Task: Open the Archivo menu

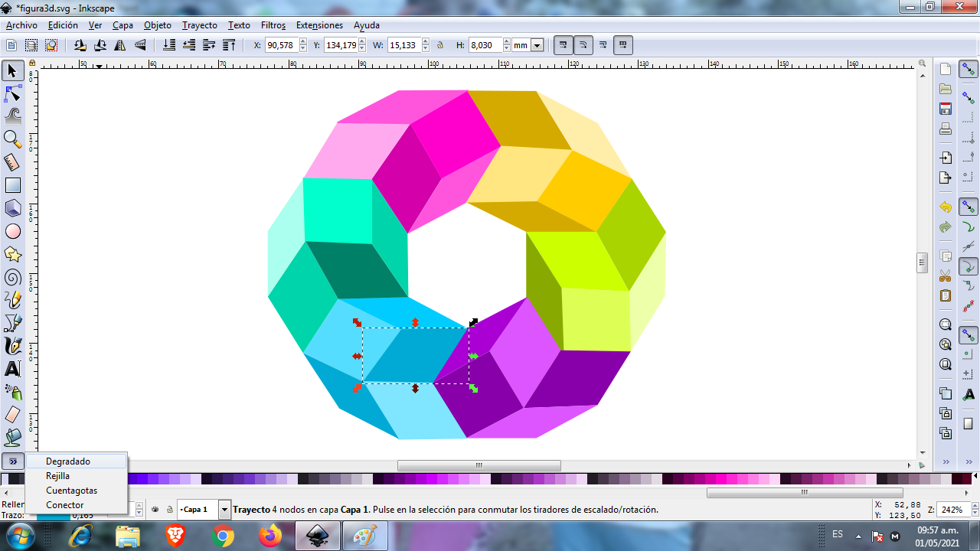Action: 21,25
